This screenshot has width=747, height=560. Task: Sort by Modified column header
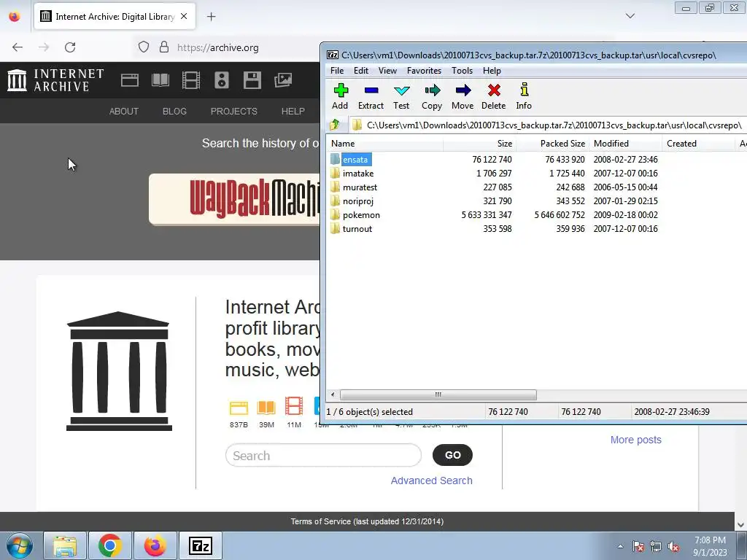pyautogui.click(x=625, y=144)
